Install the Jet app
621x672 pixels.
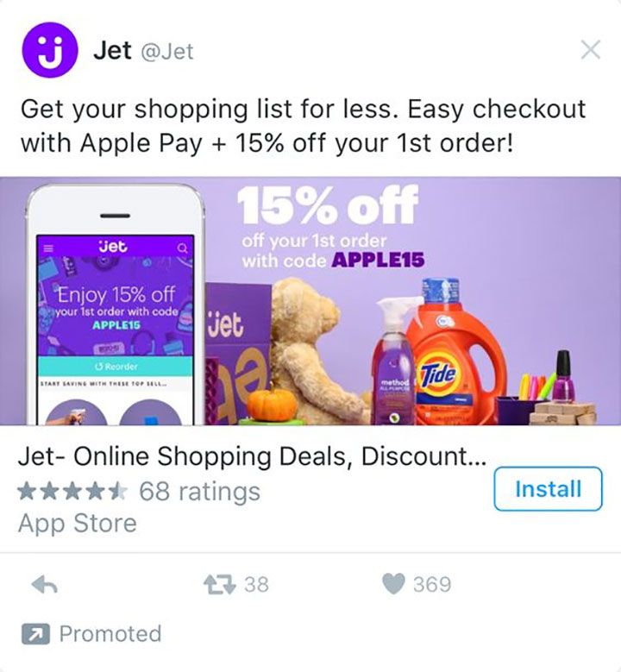click(549, 489)
